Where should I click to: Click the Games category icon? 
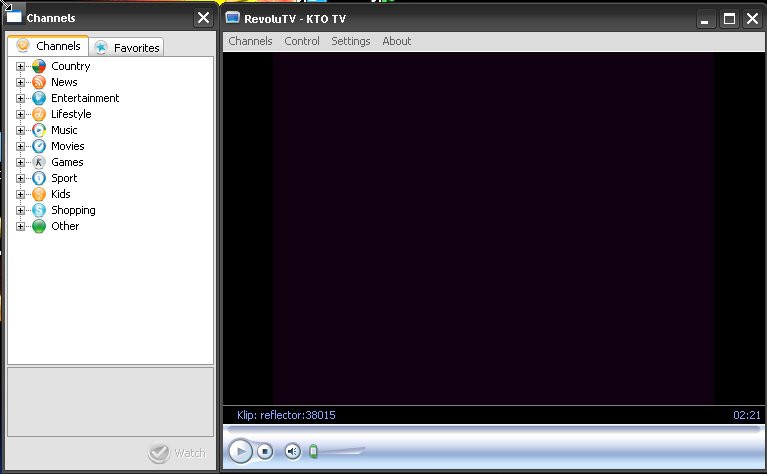39,162
